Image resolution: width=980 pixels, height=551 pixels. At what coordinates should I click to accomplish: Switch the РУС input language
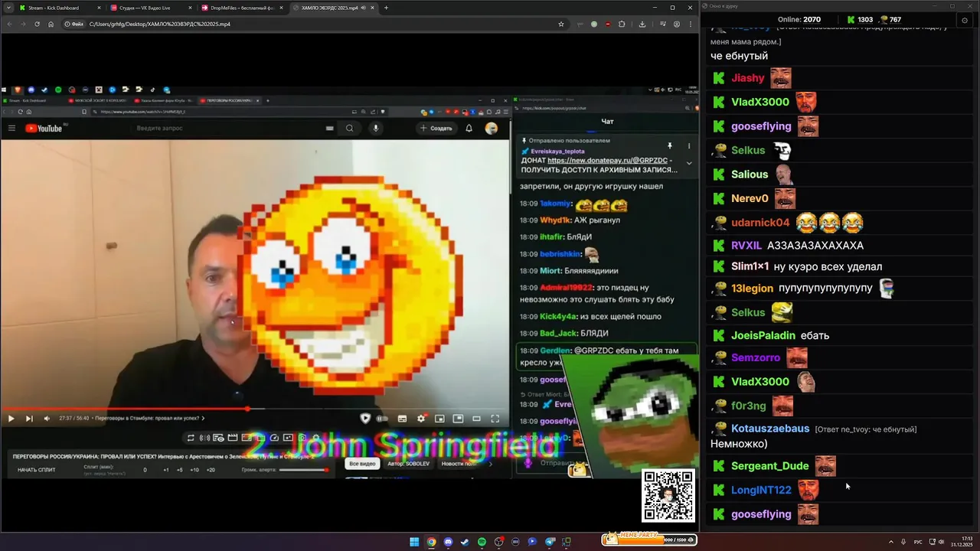tap(918, 542)
